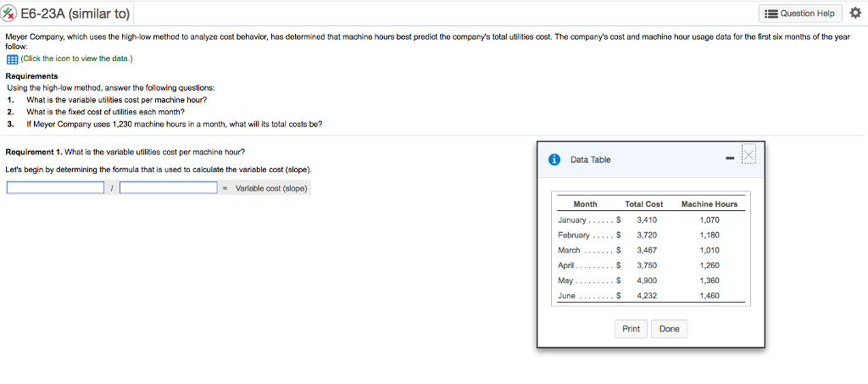Click the bold 'Requirement 1.' label
Viewport: 868px width, 384px height.
tap(34, 152)
